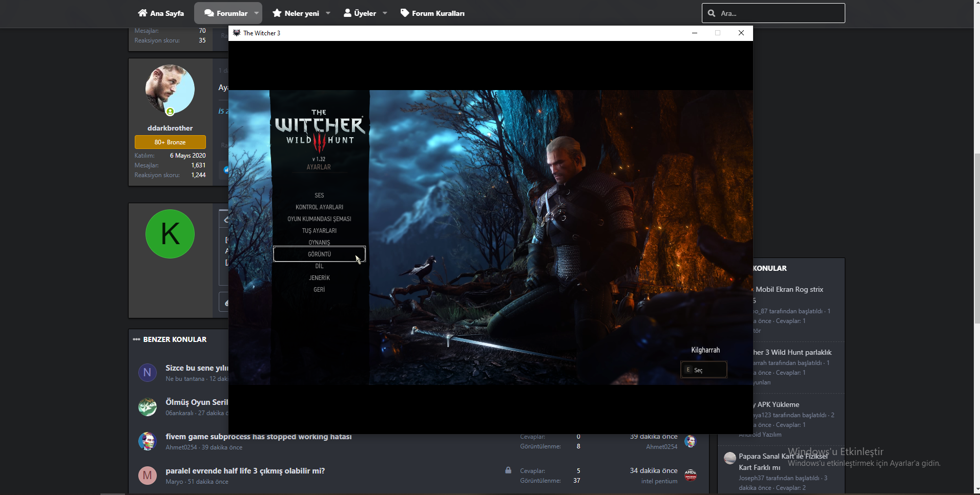The image size is (980, 495).
Task: Select OYNANIŞ in Witcher settings menu
Action: point(319,243)
